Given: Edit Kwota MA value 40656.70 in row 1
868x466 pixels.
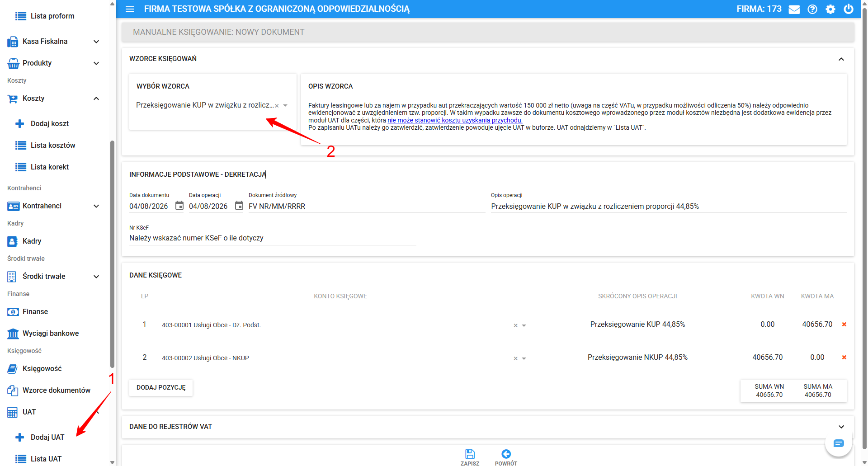Looking at the screenshot, I should (817, 325).
